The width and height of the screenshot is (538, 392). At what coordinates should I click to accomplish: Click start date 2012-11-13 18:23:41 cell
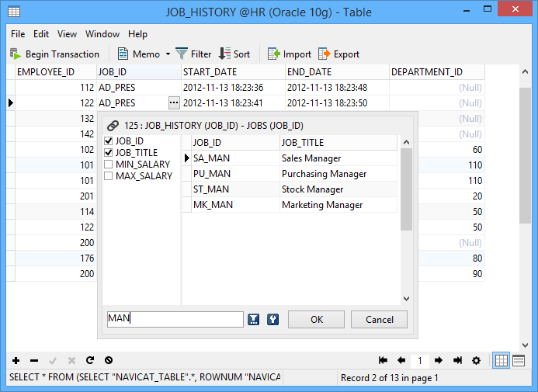click(233, 103)
